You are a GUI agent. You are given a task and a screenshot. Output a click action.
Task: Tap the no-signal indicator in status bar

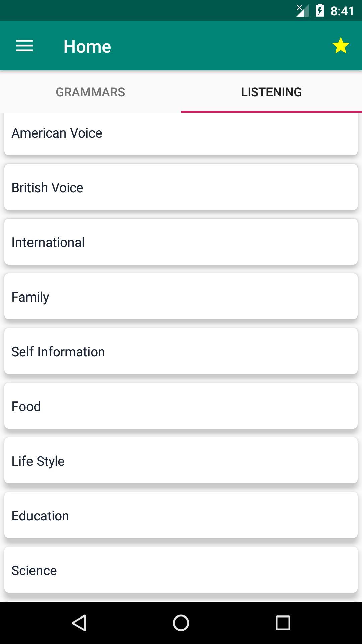[302, 11]
